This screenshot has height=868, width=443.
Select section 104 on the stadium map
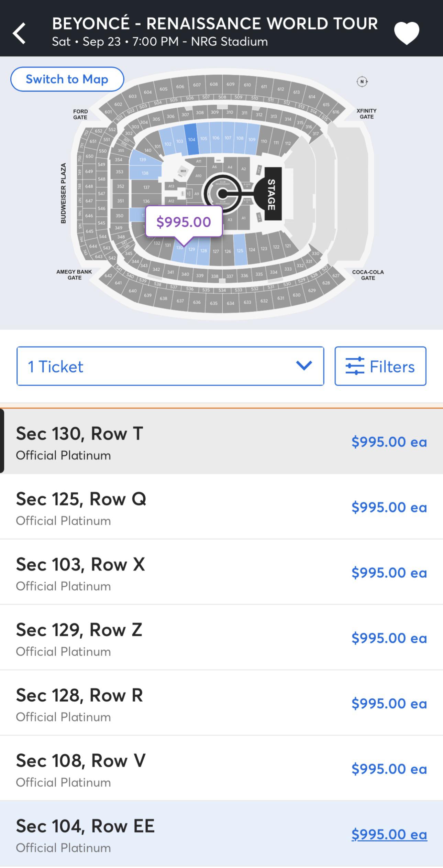click(x=191, y=139)
